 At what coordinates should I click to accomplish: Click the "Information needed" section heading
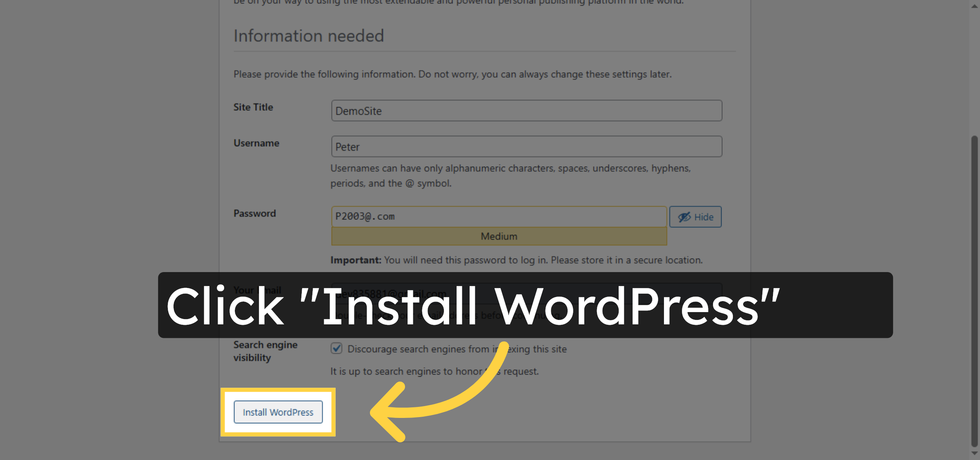308,36
